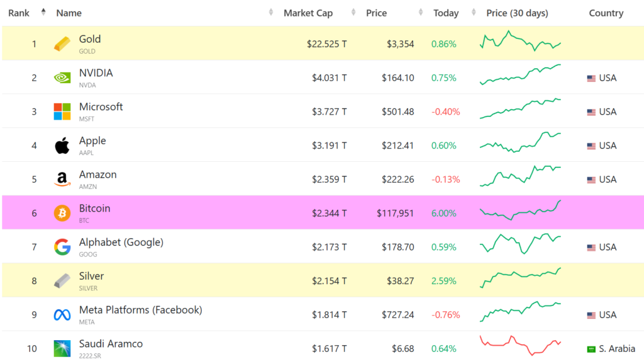Sort by Price column header
Image resolution: width=644 pixels, height=364 pixels.
pos(377,13)
